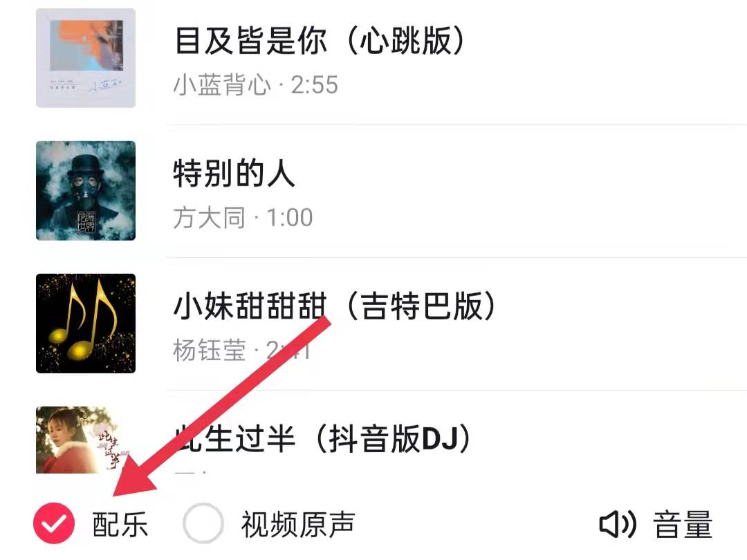Tap artist line 方大同 · 1:00
The image size is (747, 560).
point(243,218)
